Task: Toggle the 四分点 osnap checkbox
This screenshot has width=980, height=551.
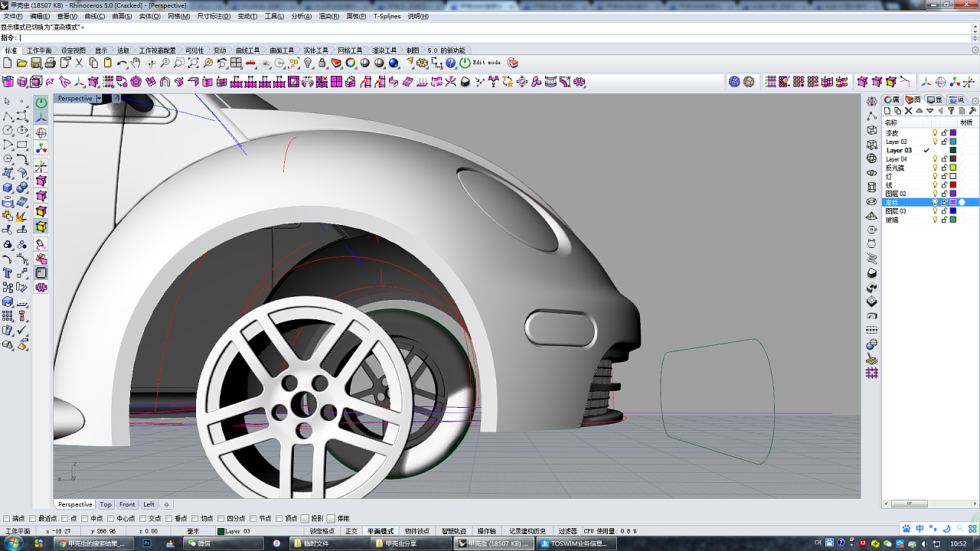Action: click(x=221, y=518)
